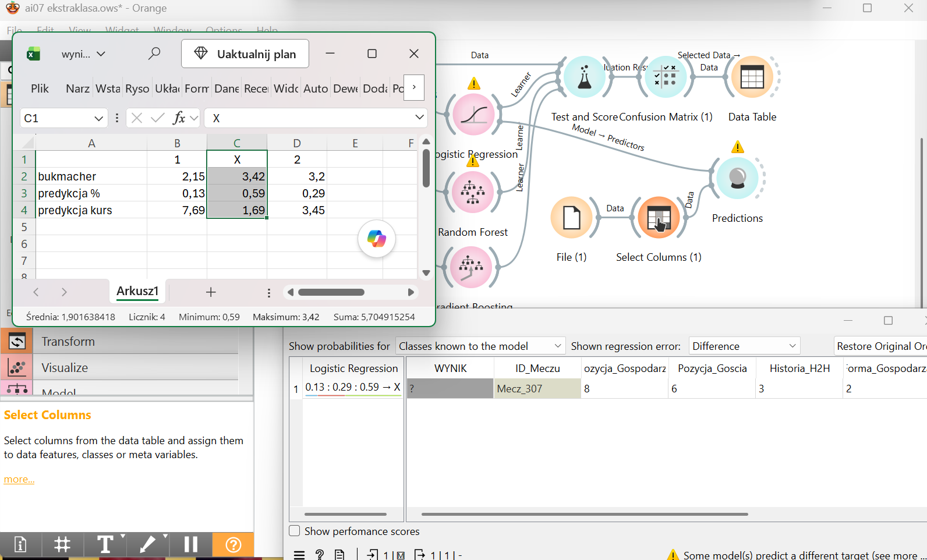Click the search magnifier in Excel
The image size is (927, 560).
tap(154, 54)
